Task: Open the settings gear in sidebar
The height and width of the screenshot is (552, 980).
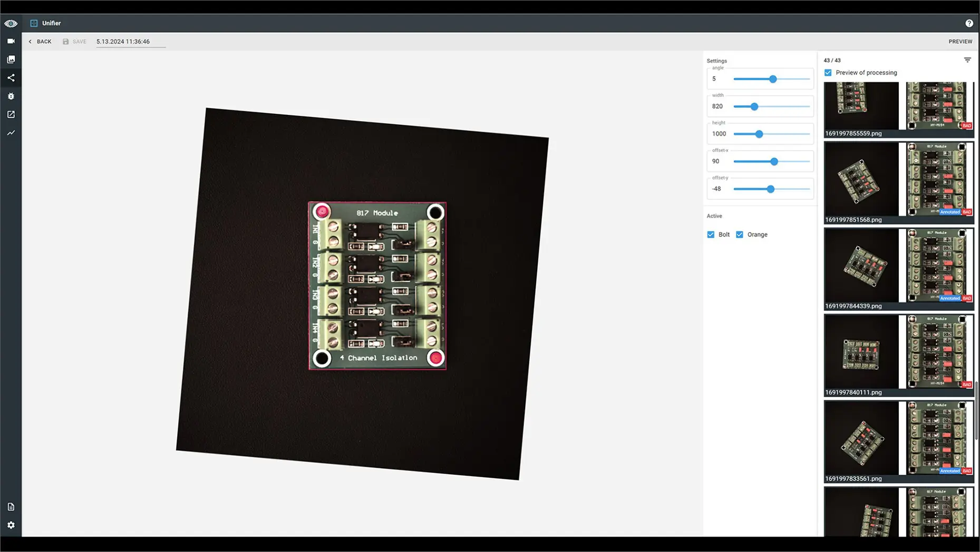Action: point(11,525)
